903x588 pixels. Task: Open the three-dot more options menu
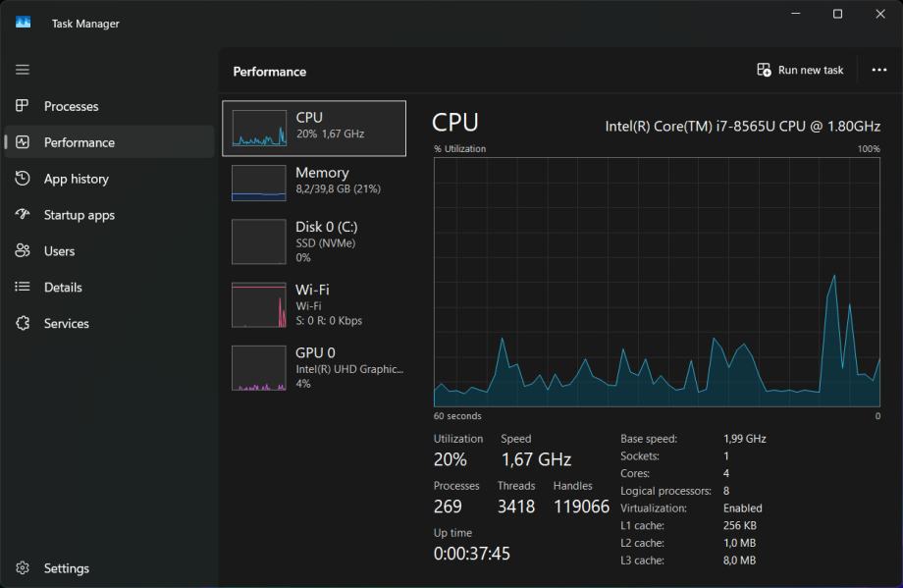[x=878, y=71]
